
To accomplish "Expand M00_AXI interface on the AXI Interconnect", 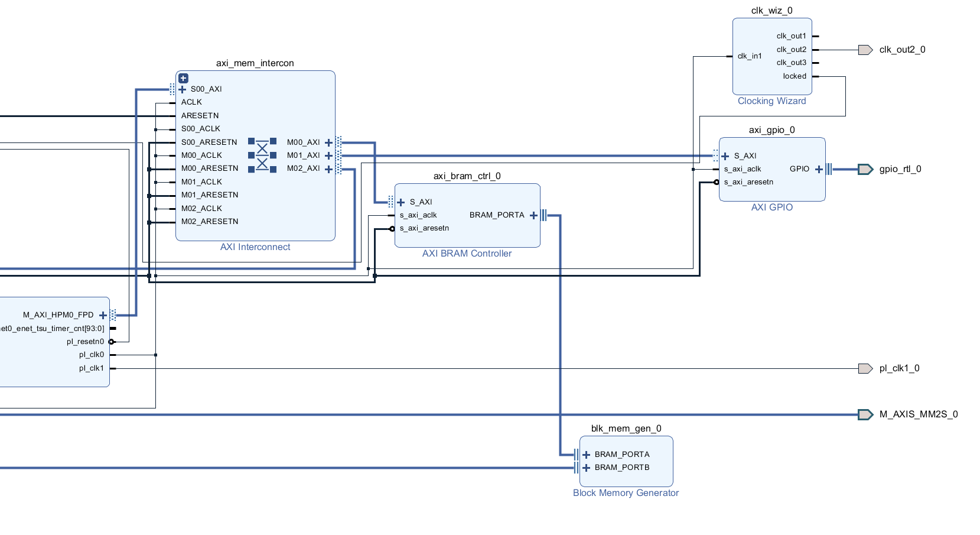I will (329, 142).
